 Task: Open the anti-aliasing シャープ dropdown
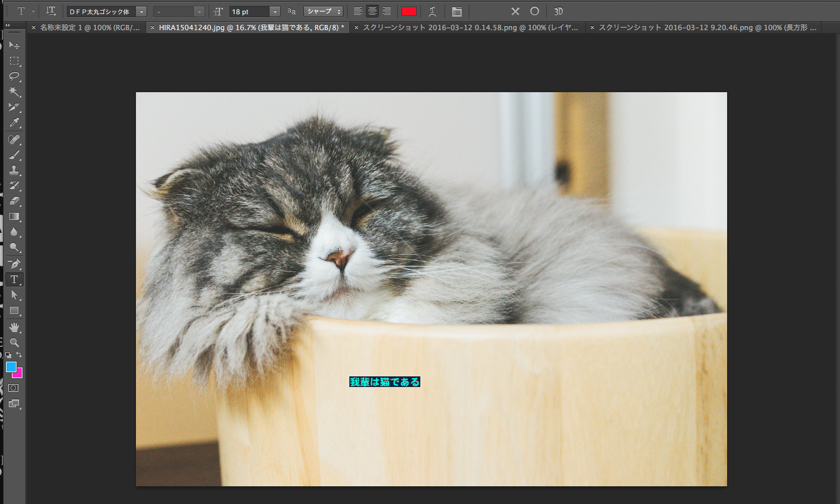(x=323, y=11)
